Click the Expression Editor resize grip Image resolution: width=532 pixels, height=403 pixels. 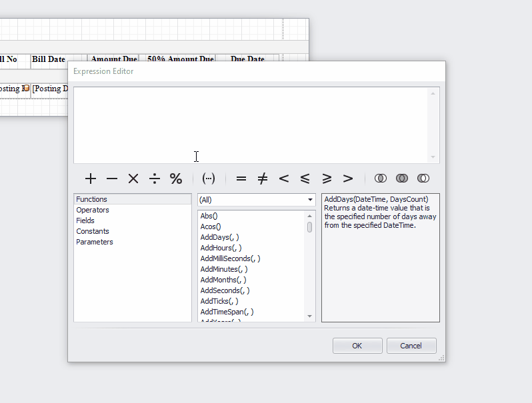442,358
